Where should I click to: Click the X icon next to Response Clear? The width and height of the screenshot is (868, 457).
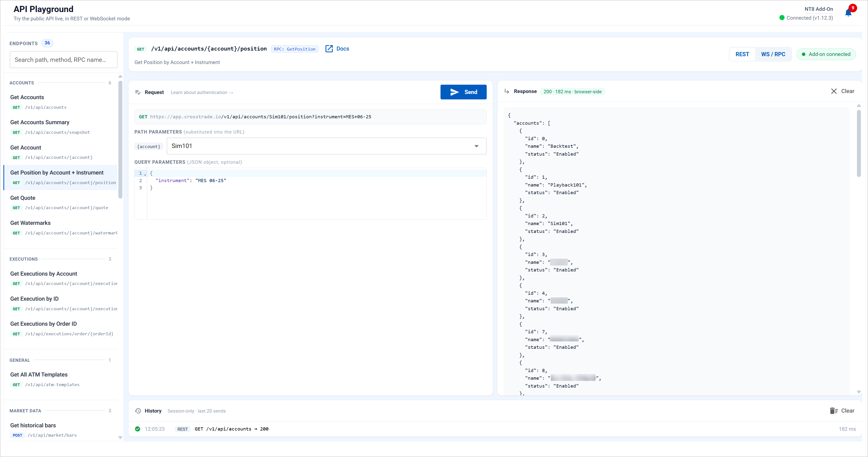(x=834, y=91)
